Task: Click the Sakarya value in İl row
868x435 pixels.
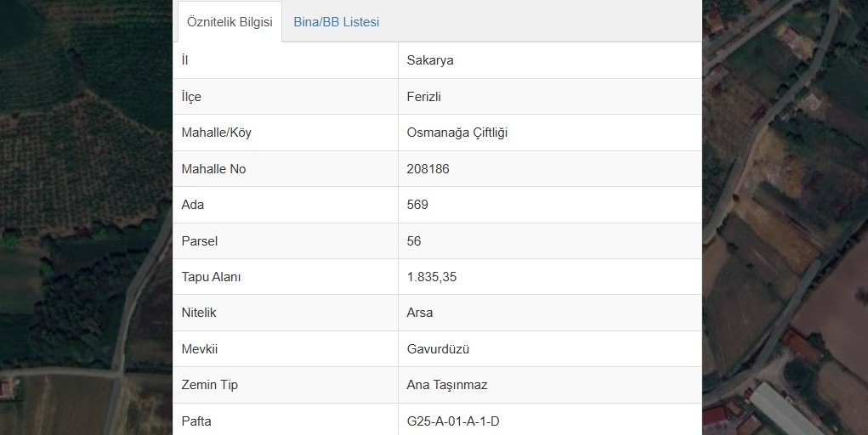Action: point(430,60)
